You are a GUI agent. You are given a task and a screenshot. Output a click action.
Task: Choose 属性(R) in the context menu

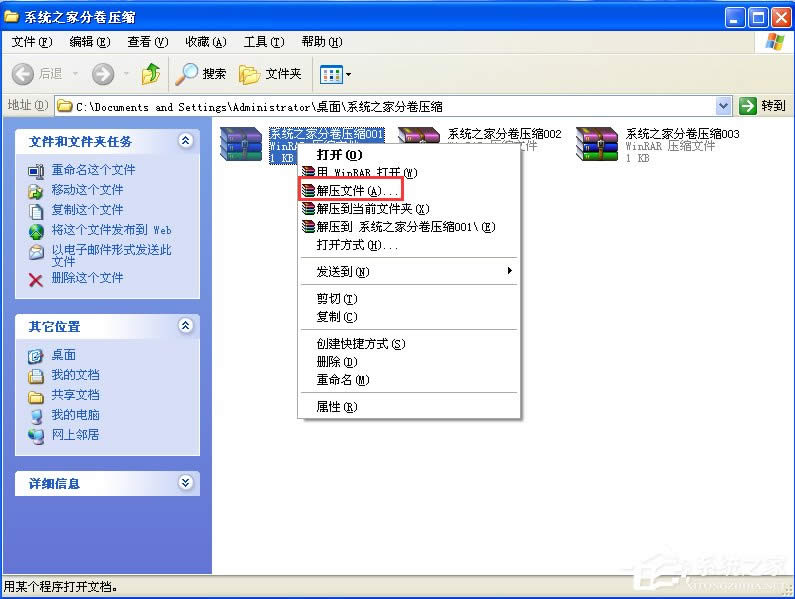409,407
